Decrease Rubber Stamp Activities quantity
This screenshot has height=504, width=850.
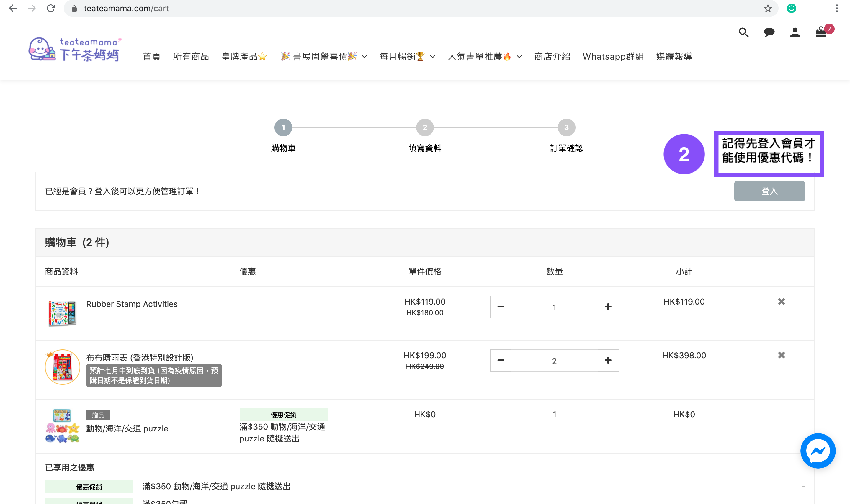coord(501,307)
